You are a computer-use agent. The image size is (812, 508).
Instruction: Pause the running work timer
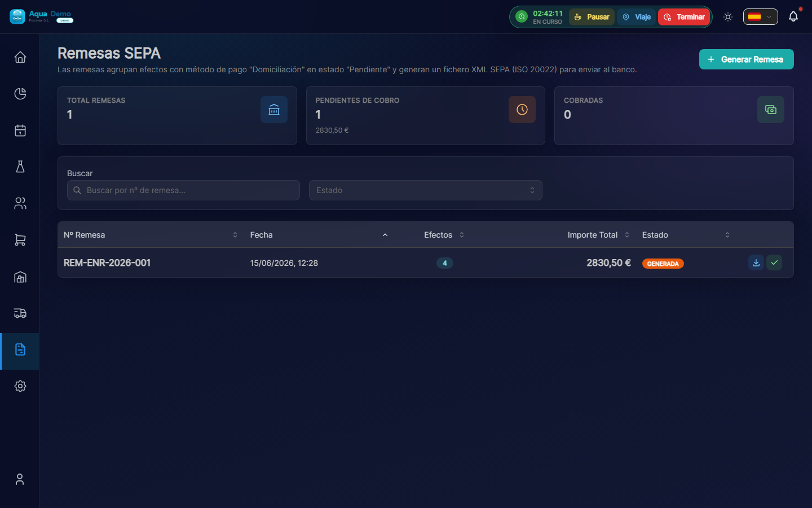592,17
